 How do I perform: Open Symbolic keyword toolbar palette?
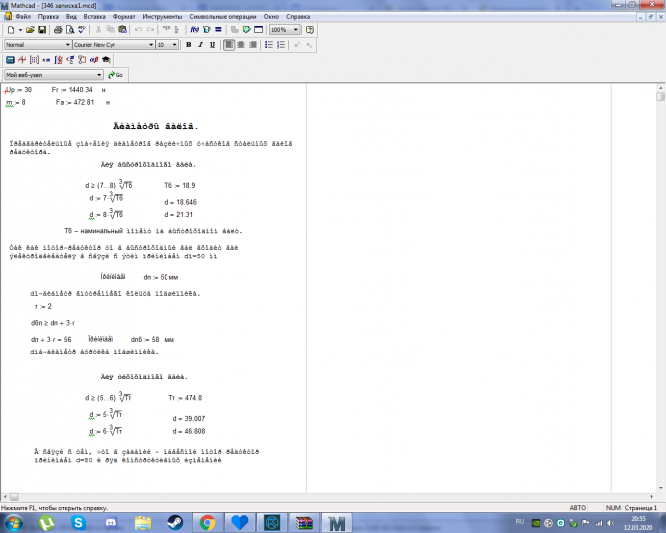(x=106, y=60)
